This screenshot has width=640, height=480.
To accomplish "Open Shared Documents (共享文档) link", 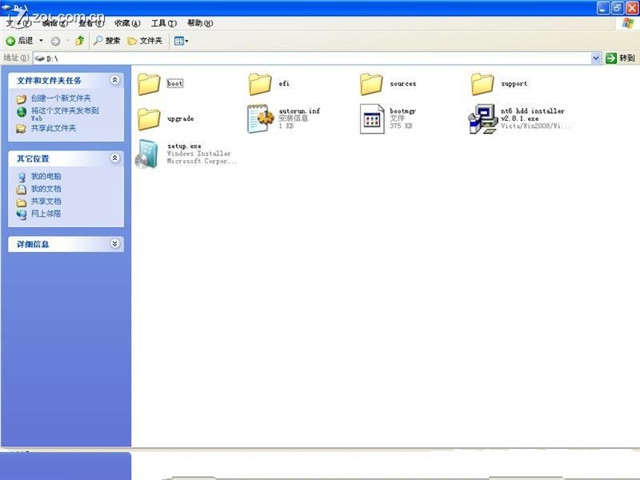I will (x=46, y=201).
